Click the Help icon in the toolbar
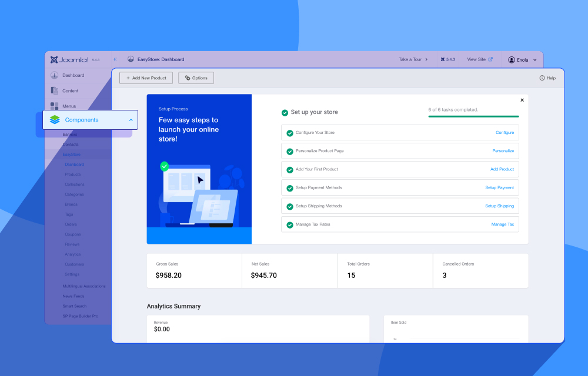Viewport: 588px width, 376px height. point(542,78)
